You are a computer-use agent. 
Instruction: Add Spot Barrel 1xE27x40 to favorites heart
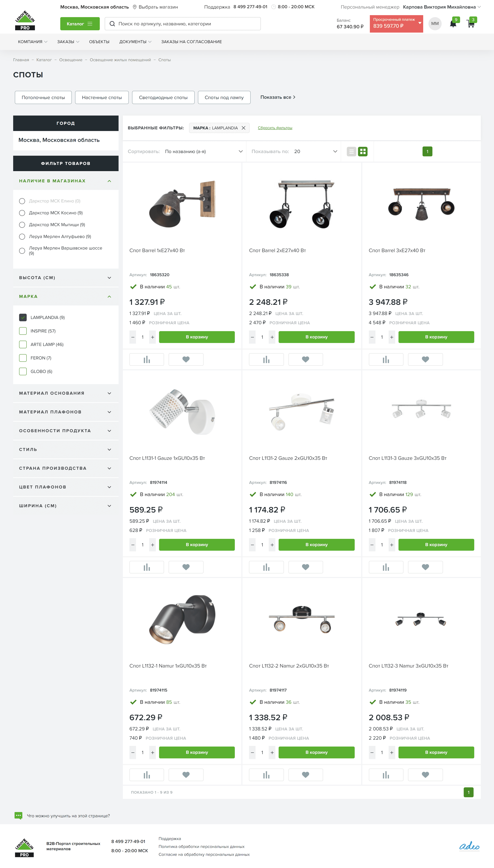186,359
